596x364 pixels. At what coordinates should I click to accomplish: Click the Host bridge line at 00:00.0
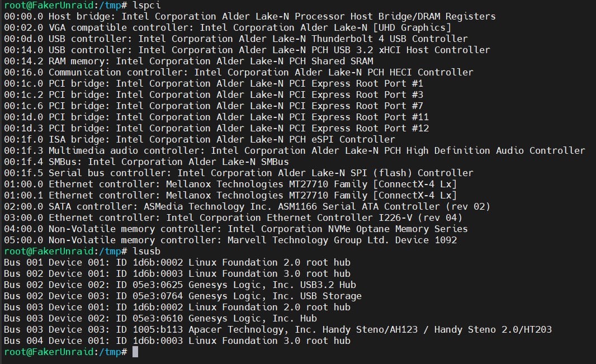[250, 16]
